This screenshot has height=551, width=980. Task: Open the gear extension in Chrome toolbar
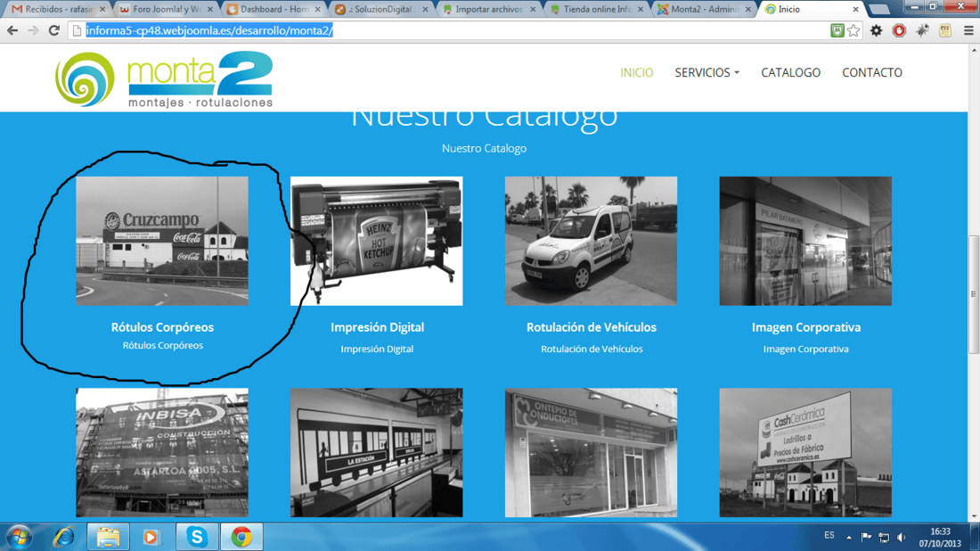[877, 30]
